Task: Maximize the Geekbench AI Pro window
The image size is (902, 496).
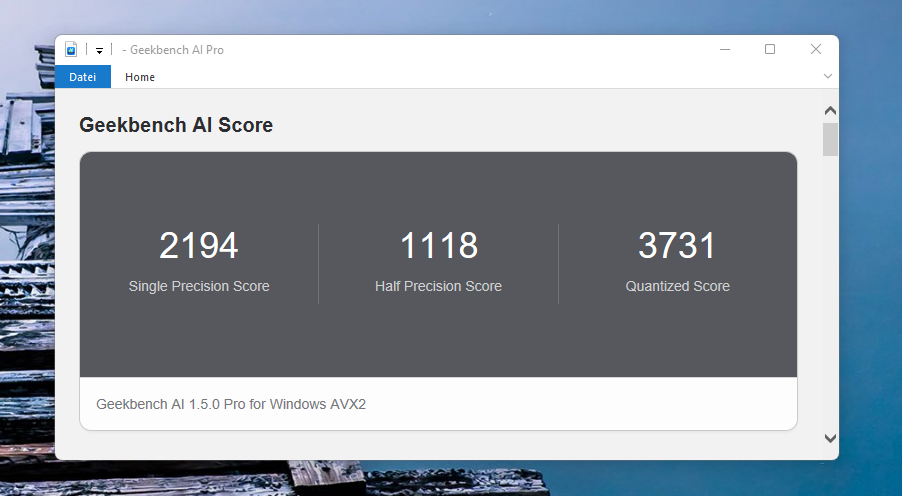Action: [770, 49]
